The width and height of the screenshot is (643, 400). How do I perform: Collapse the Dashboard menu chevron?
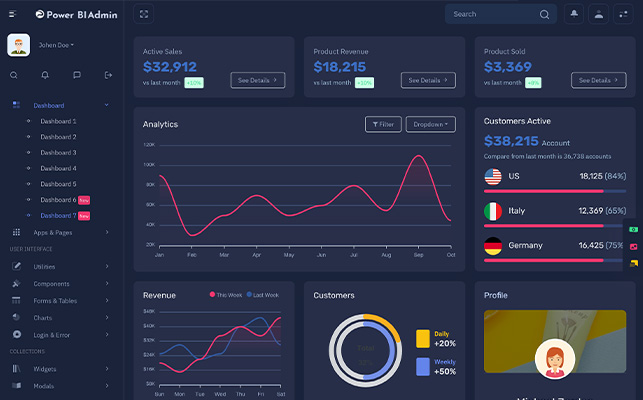[107, 105]
